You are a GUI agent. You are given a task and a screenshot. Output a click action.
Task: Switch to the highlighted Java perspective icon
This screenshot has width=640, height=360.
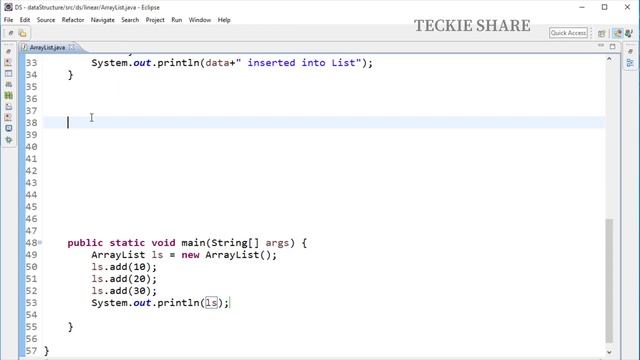tap(618, 33)
